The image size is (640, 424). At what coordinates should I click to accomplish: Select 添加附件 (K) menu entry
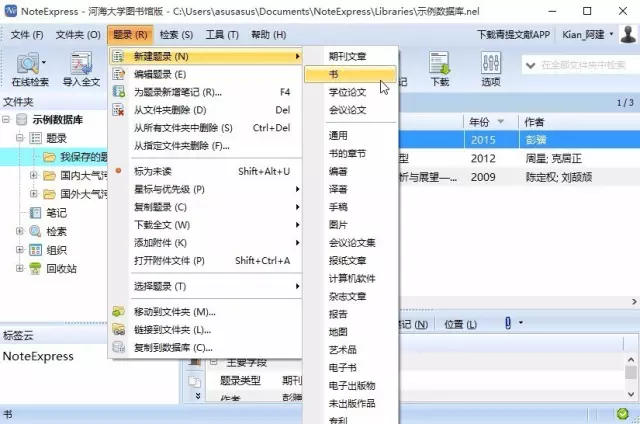click(x=205, y=243)
